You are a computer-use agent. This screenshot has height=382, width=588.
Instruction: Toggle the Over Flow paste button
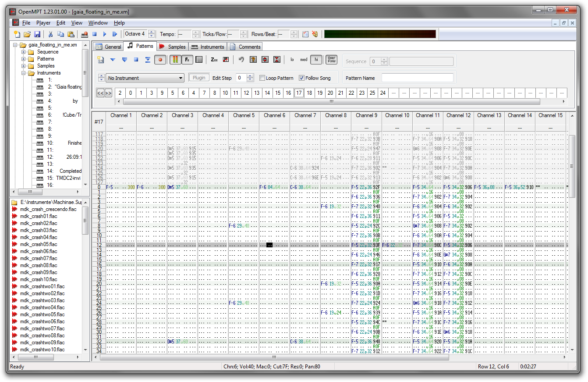[332, 60]
